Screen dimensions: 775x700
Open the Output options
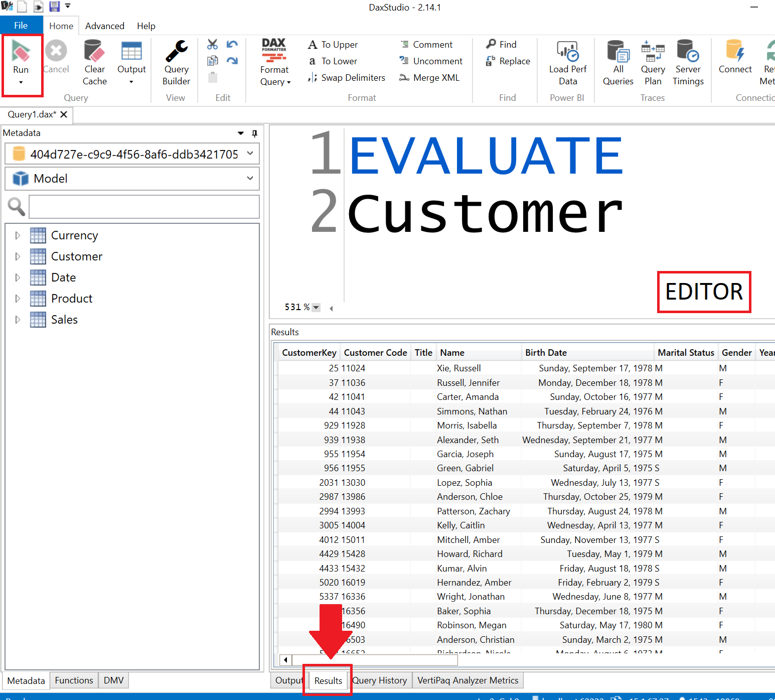131,62
